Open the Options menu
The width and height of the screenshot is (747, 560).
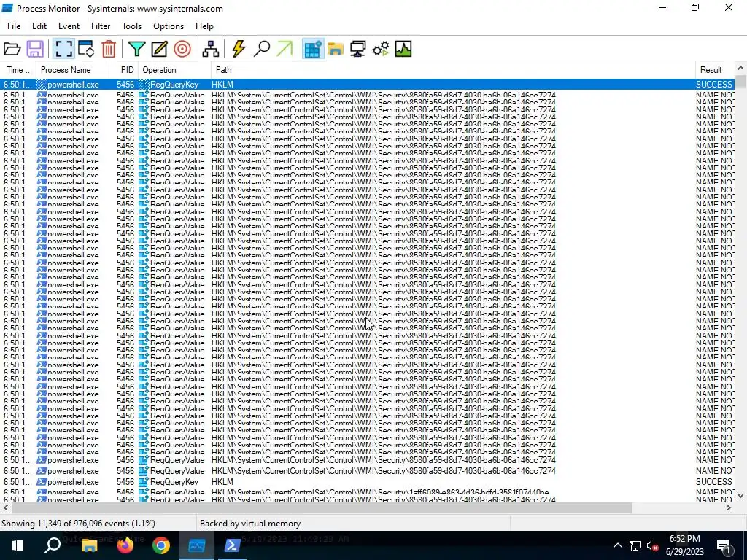pyautogui.click(x=169, y=26)
